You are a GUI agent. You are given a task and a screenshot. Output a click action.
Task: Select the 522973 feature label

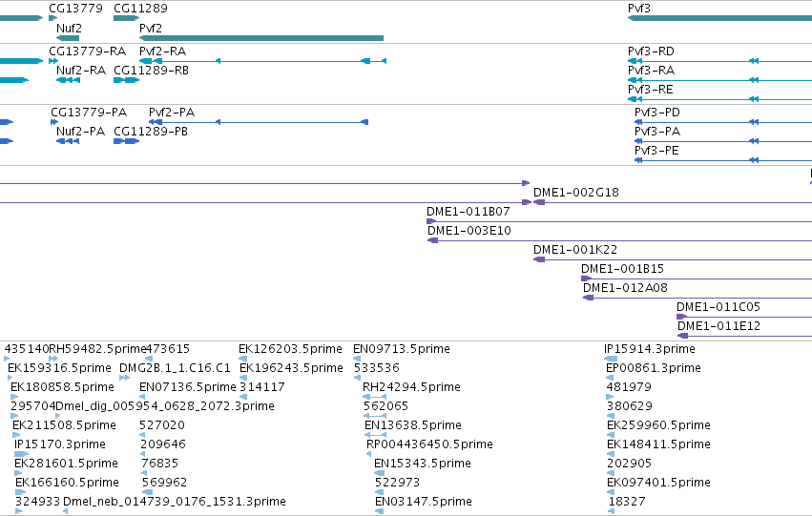397,484
